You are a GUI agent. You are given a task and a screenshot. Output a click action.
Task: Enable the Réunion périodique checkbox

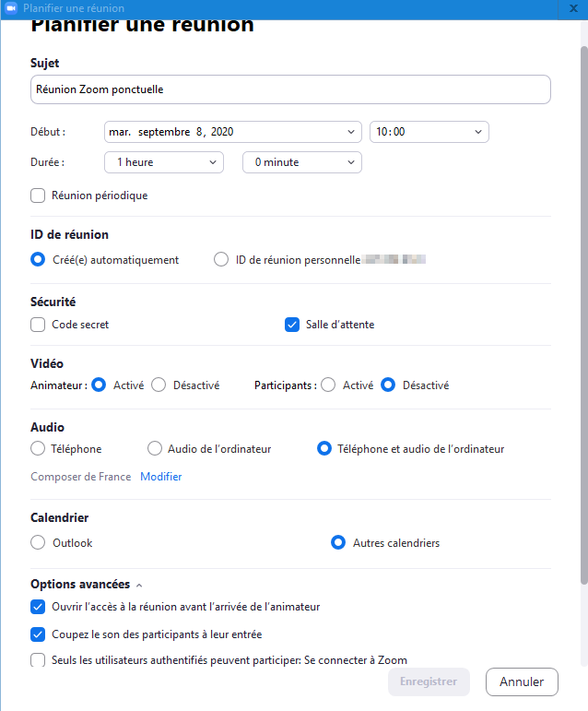38,196
